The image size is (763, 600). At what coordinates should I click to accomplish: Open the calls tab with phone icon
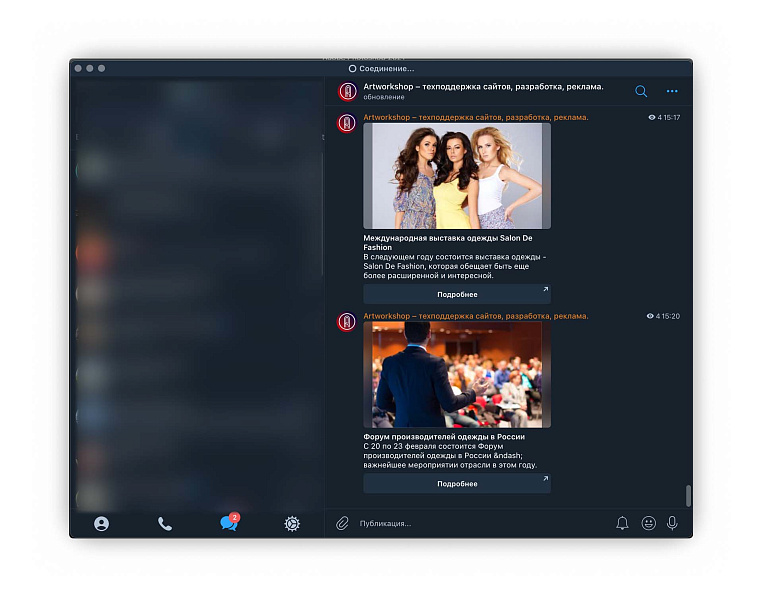[x=165, y=523]
